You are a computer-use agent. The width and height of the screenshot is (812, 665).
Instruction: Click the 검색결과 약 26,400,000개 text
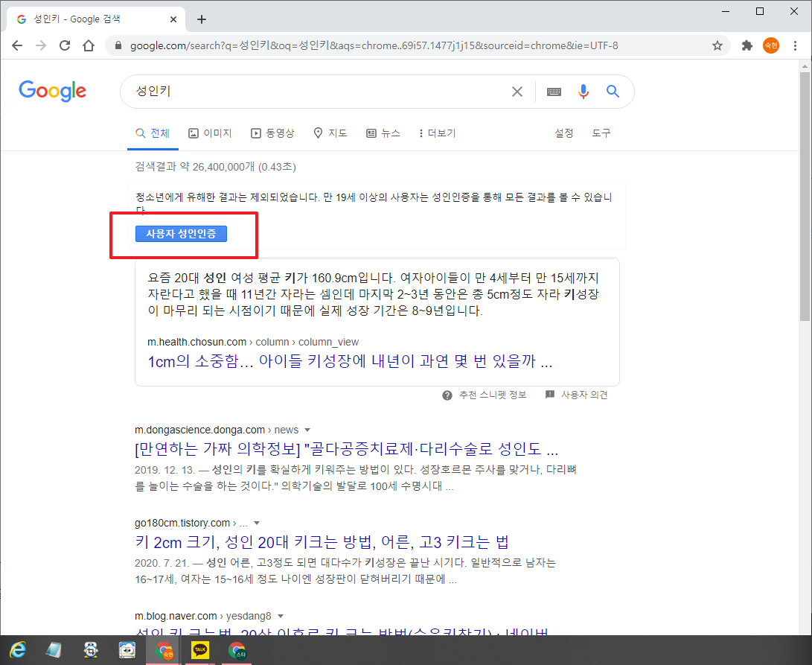[x=215, y=167]
